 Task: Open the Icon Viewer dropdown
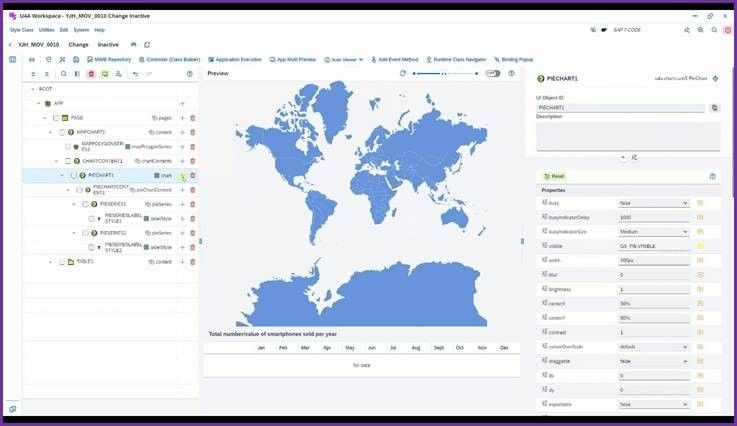click(344, 60)
